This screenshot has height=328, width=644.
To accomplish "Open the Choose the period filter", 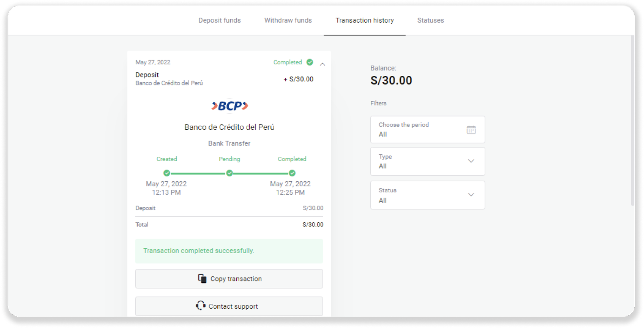I will (x=427, y=129).
